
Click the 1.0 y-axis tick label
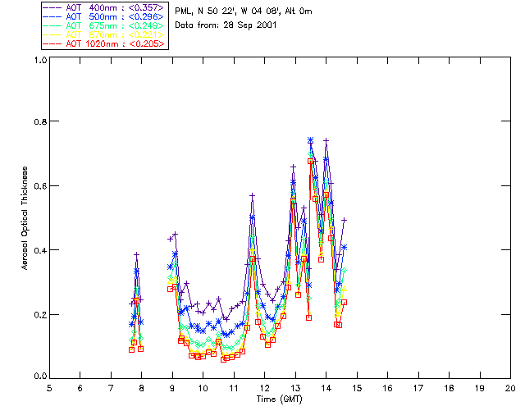(40, 60)
